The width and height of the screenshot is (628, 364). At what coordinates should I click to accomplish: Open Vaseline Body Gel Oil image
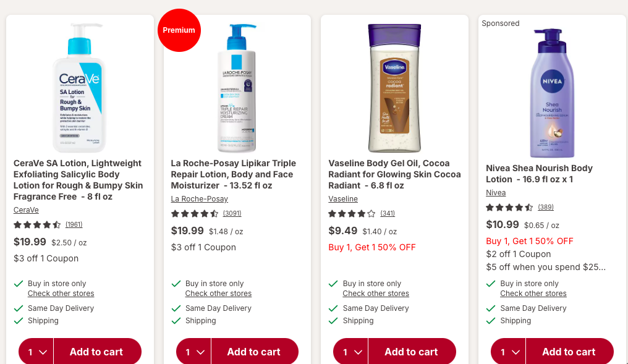[394, 88]
